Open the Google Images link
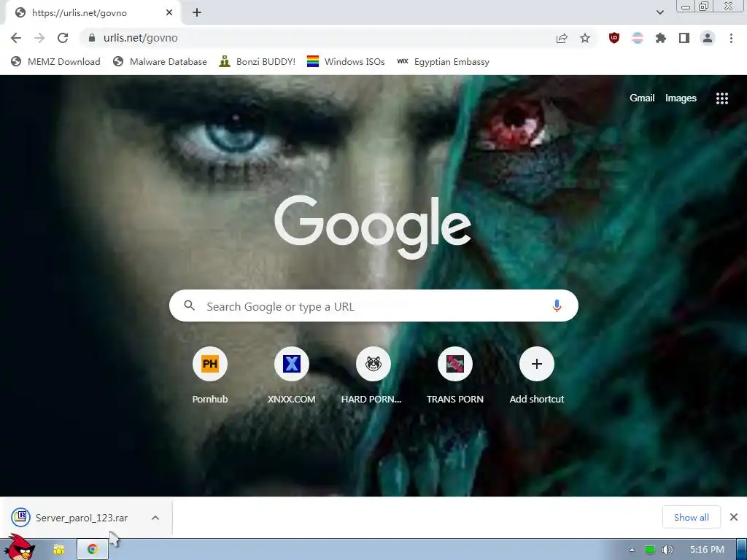Image resolution: width=747 pixels, height=560 pixels. (x=681, y=98)
